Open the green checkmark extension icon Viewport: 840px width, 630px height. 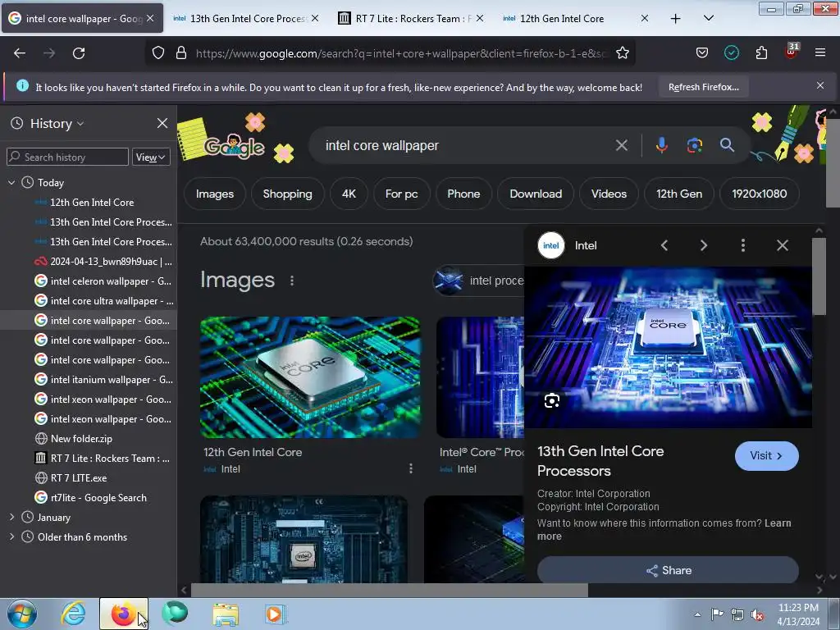click(731, 52)
